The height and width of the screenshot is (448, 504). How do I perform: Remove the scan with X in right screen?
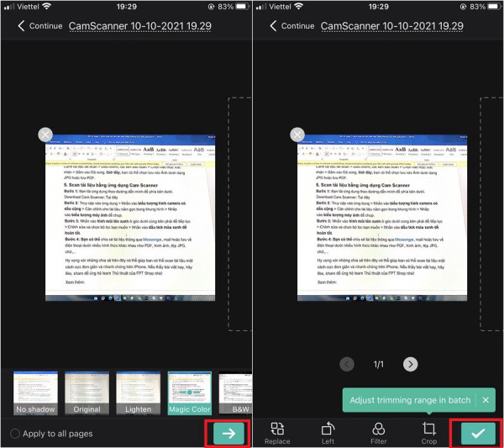point(297,134)
